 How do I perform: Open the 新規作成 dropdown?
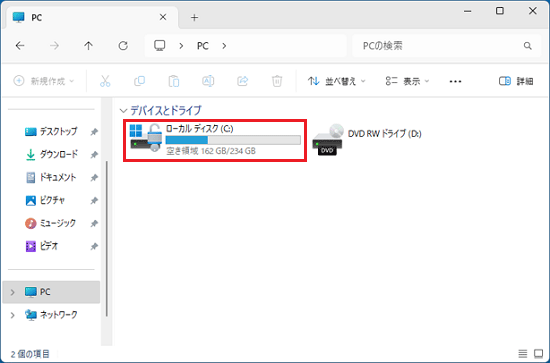[44, 81]
